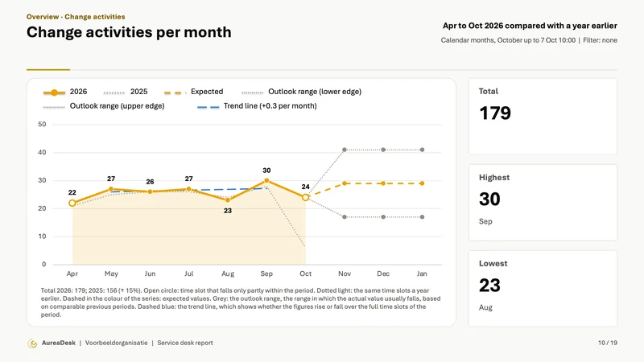The height and width of the screenshot is (362, 644).
Task: Click the Nov upper outlook range marker
Action: click(345, 150)
